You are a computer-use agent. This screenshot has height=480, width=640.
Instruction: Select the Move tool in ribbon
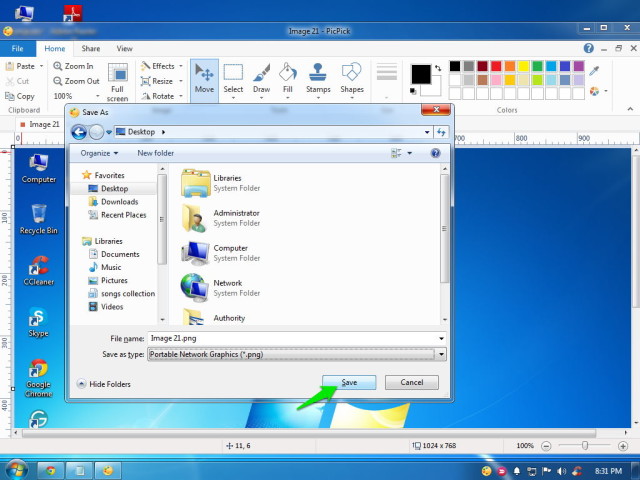coord(204,80)
